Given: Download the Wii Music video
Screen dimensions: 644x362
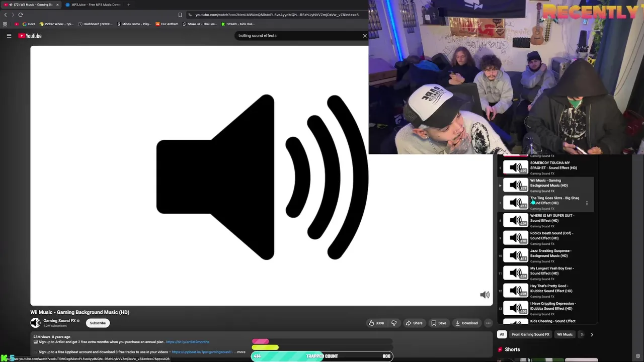Looking at the screenshot, I should pyautogui.click(x=466, y=323).
